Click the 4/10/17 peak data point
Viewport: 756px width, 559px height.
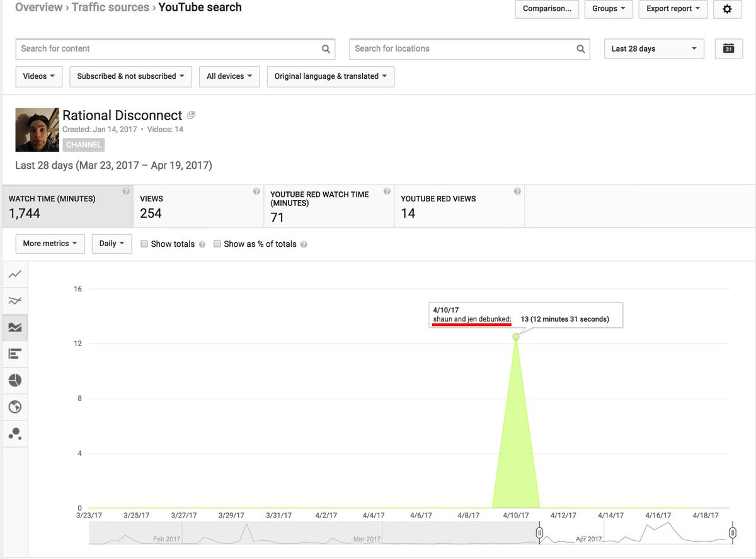pos(516,336)
